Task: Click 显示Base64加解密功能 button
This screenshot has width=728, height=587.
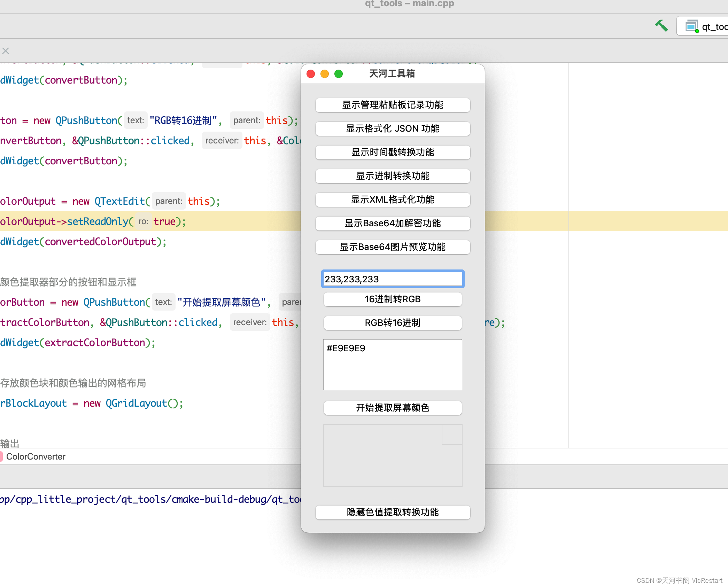Action: tap(393, 223)
